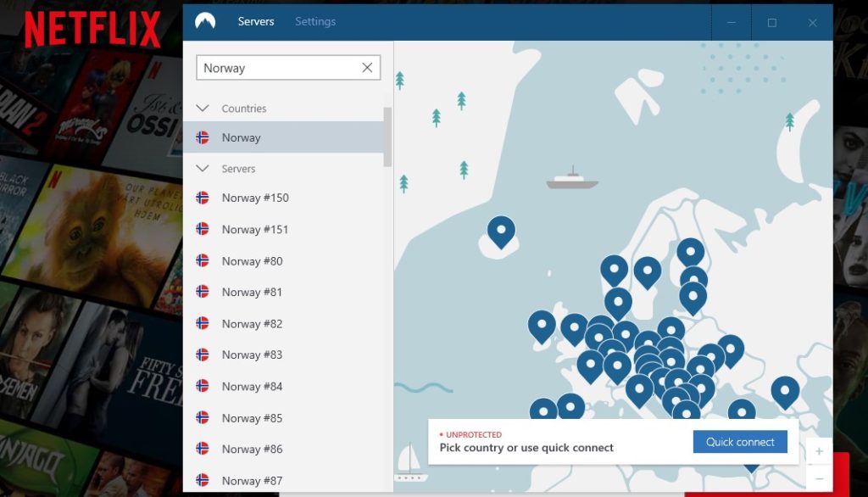Image resolution: width=868 pixels, height=497 pixels.
Task: Collapse the Servers section chevron
Action: pyautogui.click(x=203, y=168)
